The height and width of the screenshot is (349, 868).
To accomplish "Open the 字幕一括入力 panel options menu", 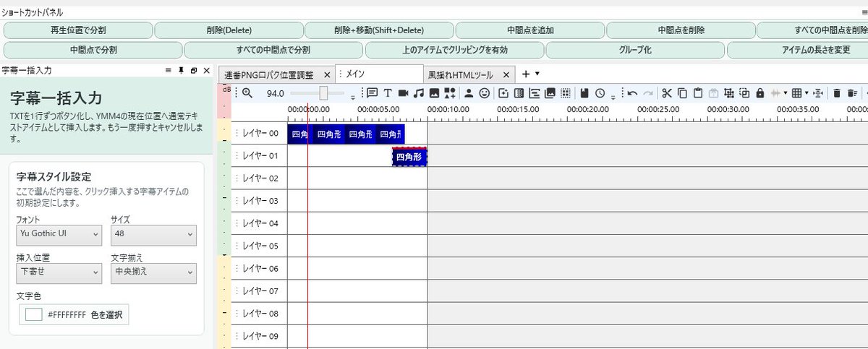I will pyautogui.click(x=169, y=71).
